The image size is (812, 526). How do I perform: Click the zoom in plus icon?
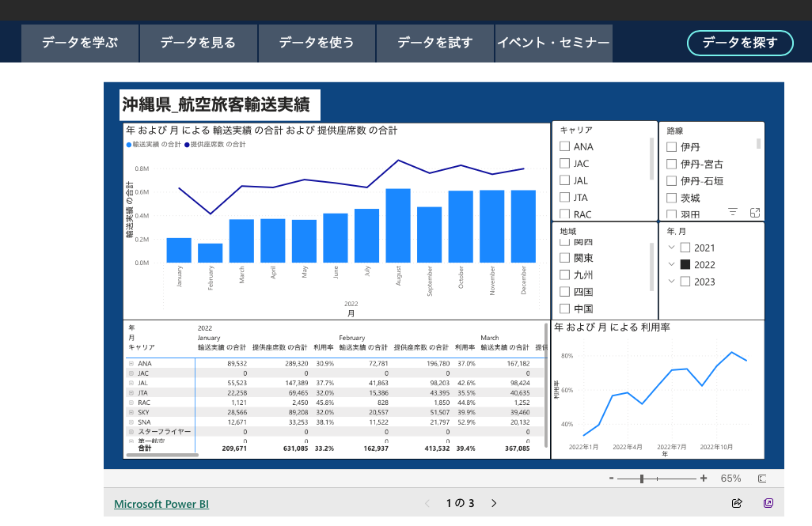tap(704, 479)
